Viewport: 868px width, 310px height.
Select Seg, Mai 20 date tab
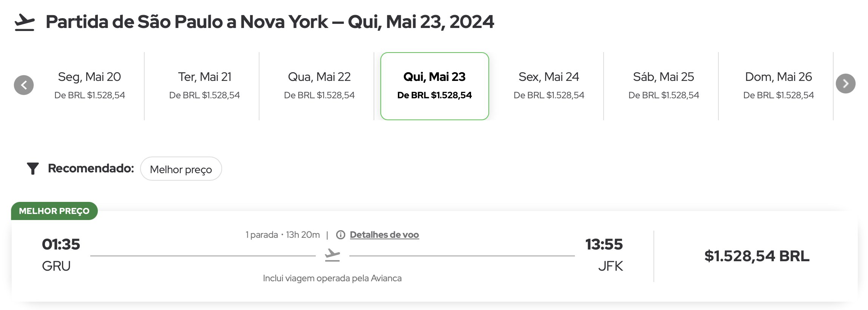tap(90, 86)
